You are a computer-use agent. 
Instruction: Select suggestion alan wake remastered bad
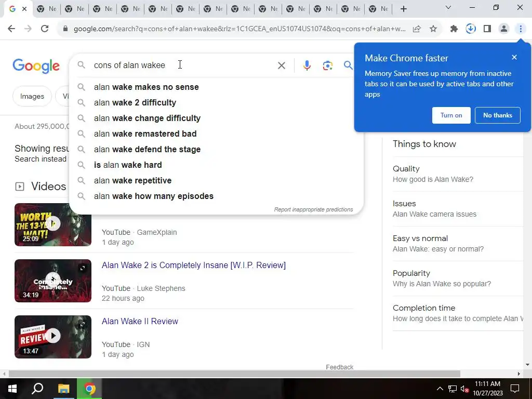point(216,134)
